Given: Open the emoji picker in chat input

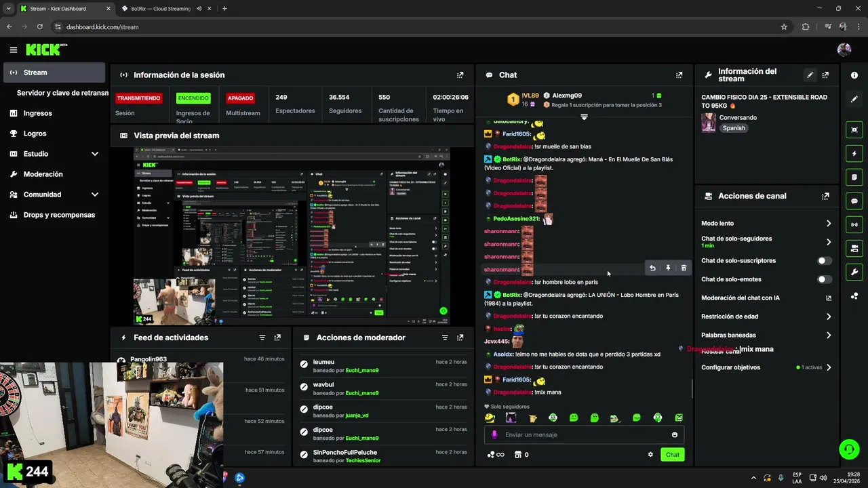Looking at the screenshot, I should pos(674,435).
